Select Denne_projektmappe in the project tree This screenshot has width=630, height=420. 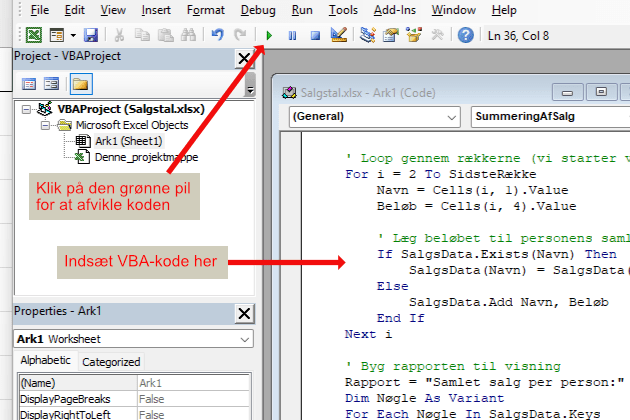pyautogui.click(x=146, y=157)
